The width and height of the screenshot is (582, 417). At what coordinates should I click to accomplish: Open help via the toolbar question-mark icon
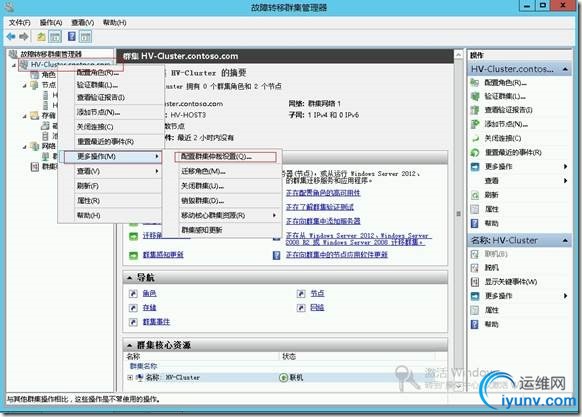click(x=72, y=36)
